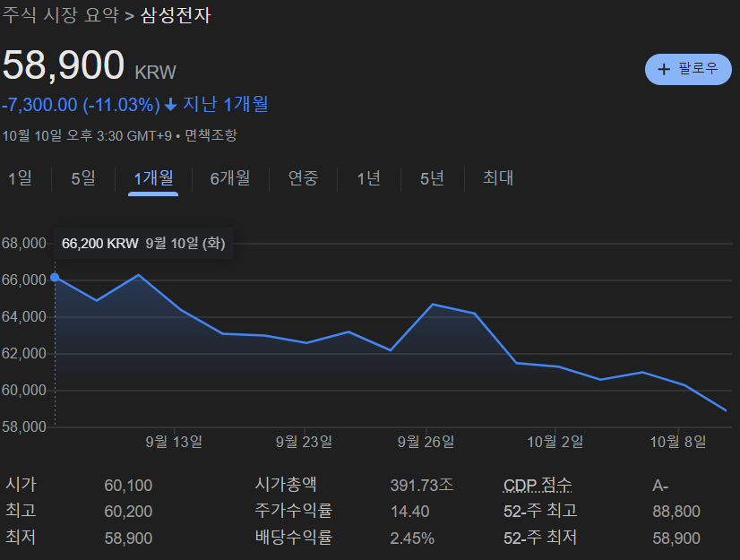Open the 6개월 range tab
Viewport: 740px width, 560px height.
click(230, 178)
